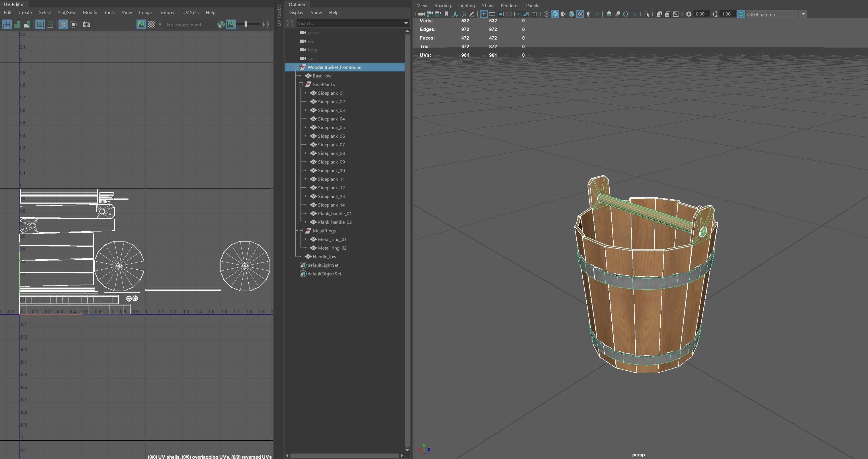
Task: Open the viewport Shading menu
Action: coord(442,5)
